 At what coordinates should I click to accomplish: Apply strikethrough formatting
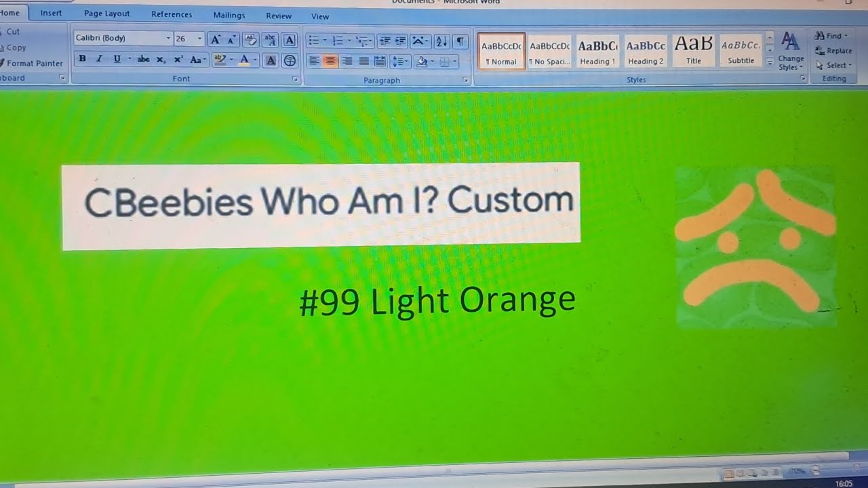point(143,60)
